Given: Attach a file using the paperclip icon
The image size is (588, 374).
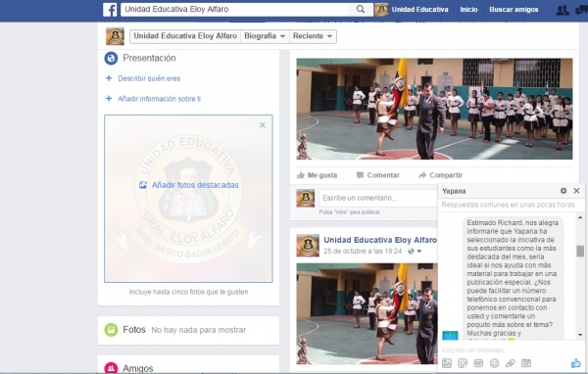Looking at the screenshot, I should pyautogui.click(x=510, y=363).
